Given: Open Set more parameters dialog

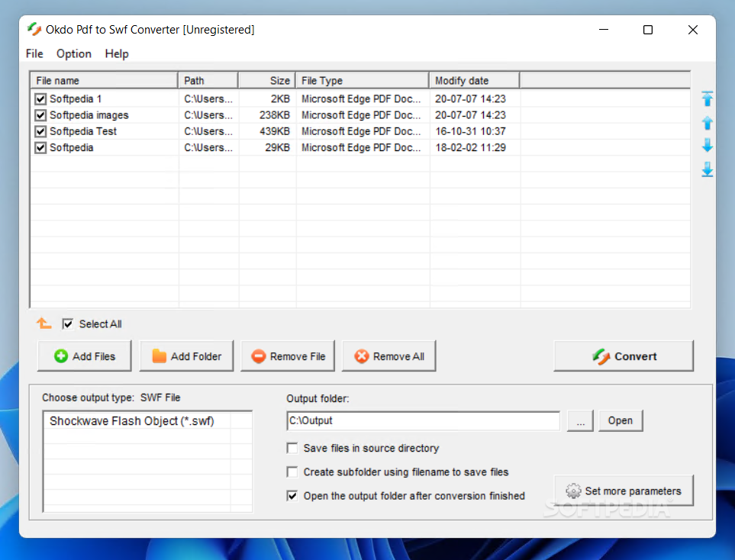Looking at the screenshot, I should click(x=624, y=491).
